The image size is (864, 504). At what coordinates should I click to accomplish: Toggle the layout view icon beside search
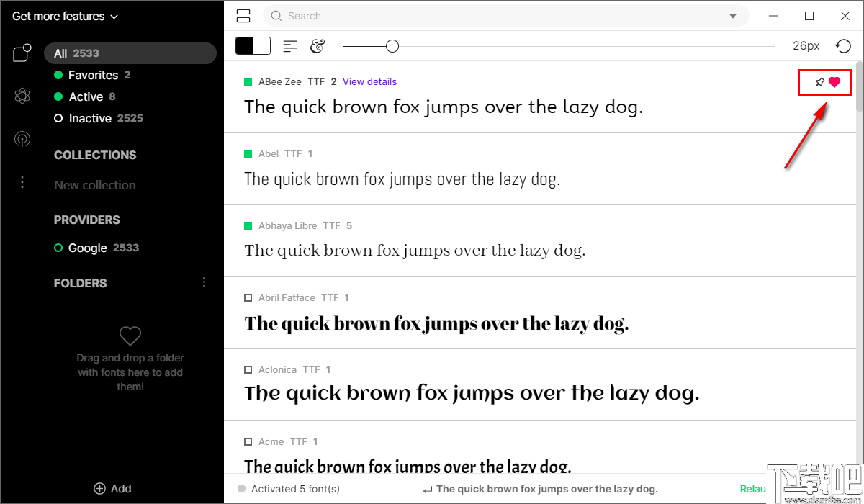click(243, 16)
